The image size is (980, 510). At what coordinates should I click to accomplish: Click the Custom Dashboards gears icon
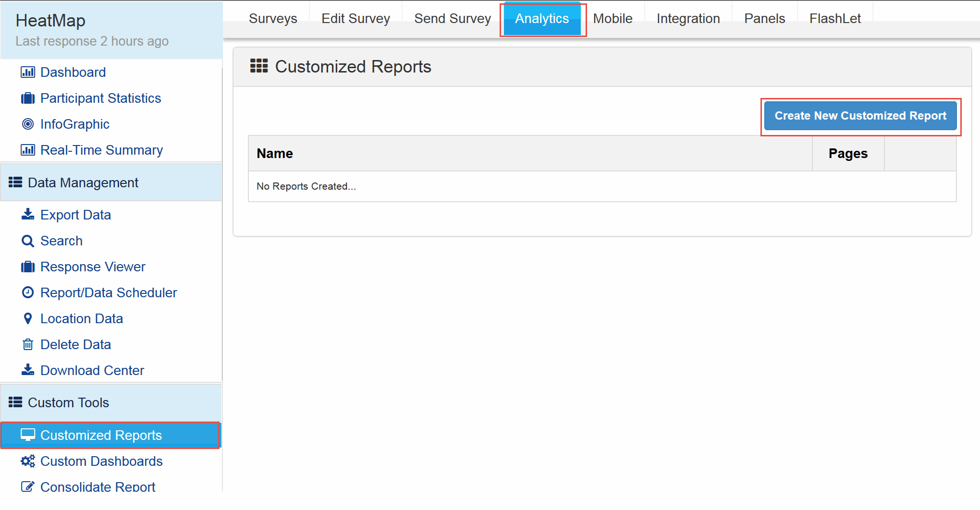(x=28, y=461)
